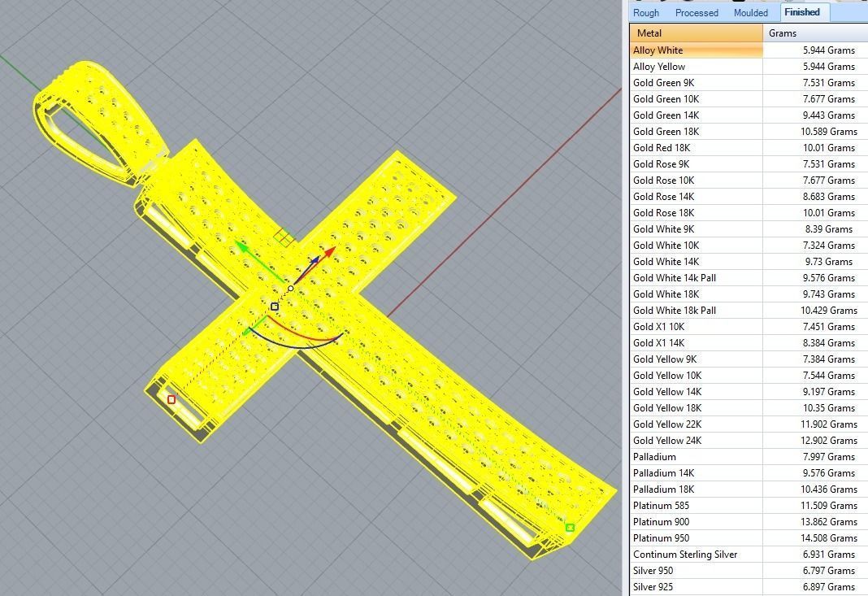Select the Continum Sterling Silver row
Viewport: 868px width, 596px height.
coord(749,554)
